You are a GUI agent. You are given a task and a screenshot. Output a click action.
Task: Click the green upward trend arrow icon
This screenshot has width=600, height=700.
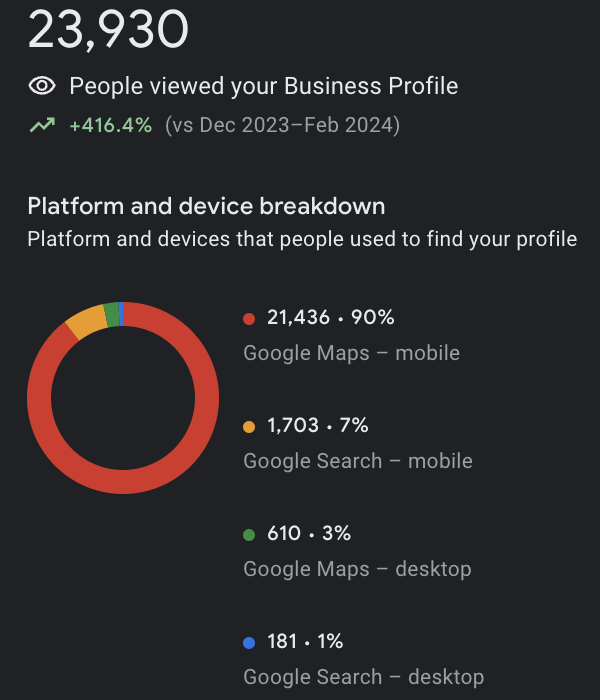point(41,126)
